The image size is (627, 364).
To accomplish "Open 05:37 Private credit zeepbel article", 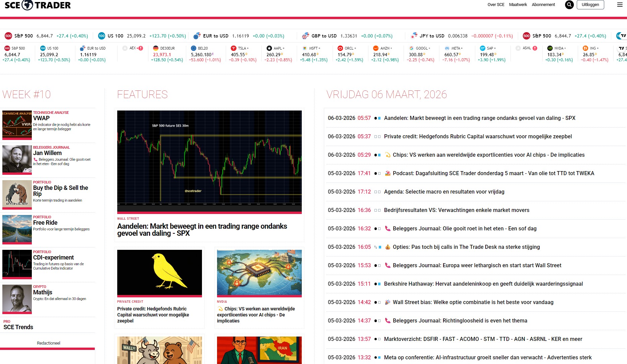I will [478, 136].
